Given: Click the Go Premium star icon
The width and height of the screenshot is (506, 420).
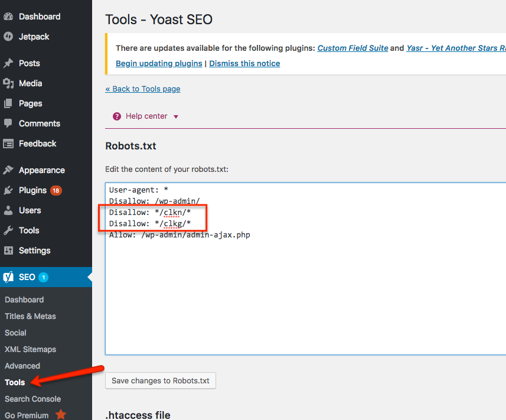Looking at the screenshot, I should tap(61, 415).
